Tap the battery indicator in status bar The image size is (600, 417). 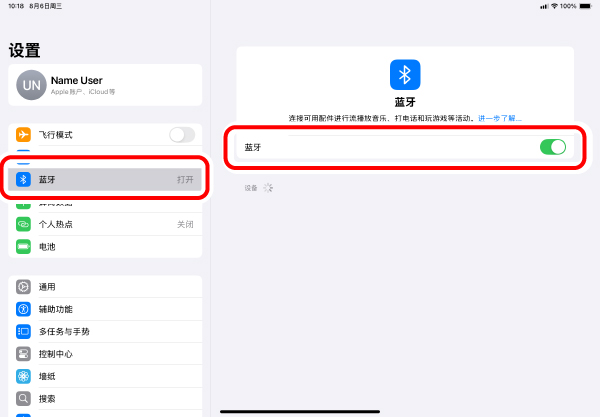point(582,6)
